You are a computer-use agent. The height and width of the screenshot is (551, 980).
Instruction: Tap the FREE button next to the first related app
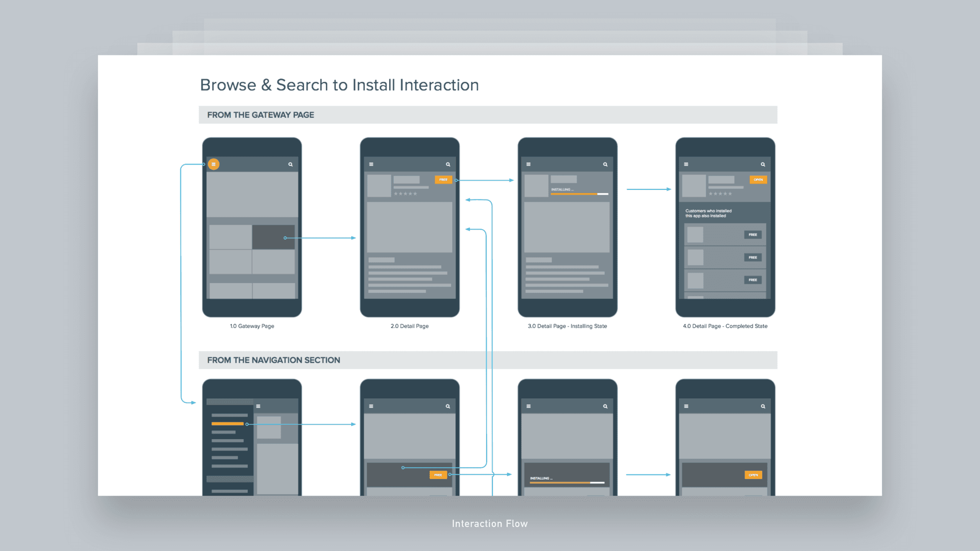pyautogui.click(x=753, y=234)
